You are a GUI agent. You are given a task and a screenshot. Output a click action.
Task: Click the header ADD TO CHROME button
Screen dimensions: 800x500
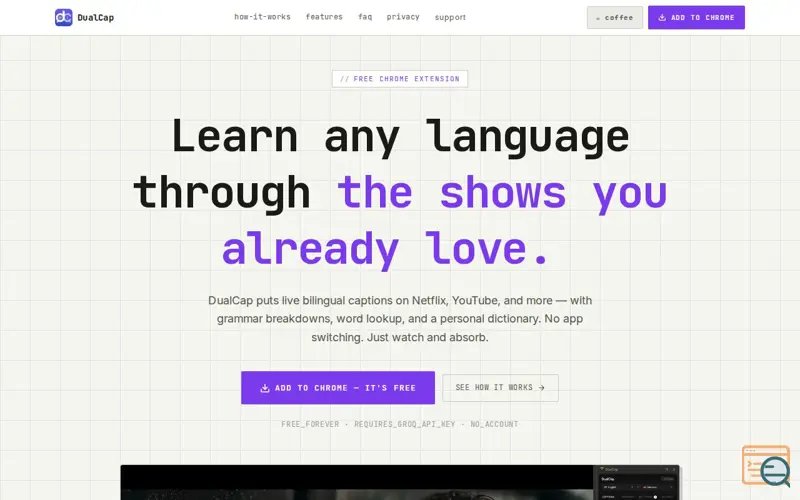tap(696, 17)
